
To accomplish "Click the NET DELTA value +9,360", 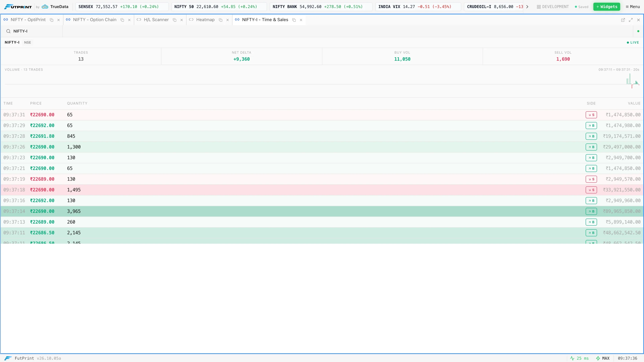I will (241, 59).
